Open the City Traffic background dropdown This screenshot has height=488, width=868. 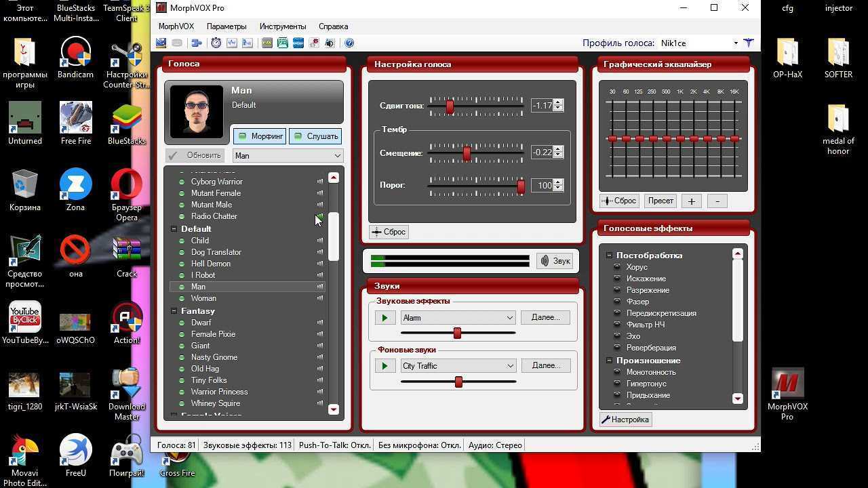coord(458,366)
